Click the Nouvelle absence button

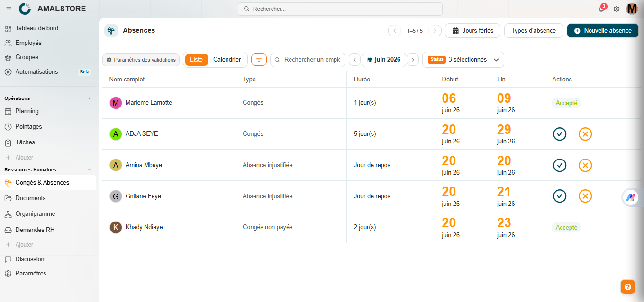pos(603,31)
